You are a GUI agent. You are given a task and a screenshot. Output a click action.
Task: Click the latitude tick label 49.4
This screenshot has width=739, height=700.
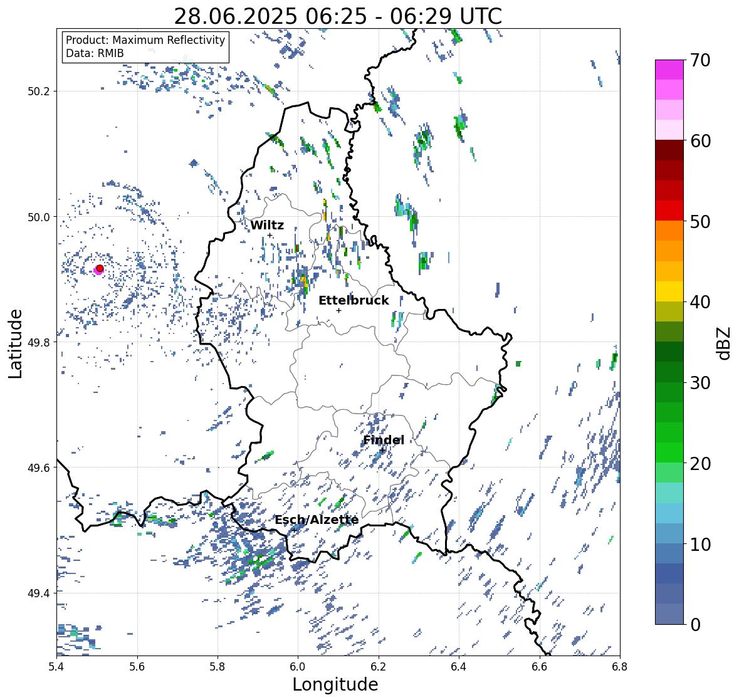39,593
